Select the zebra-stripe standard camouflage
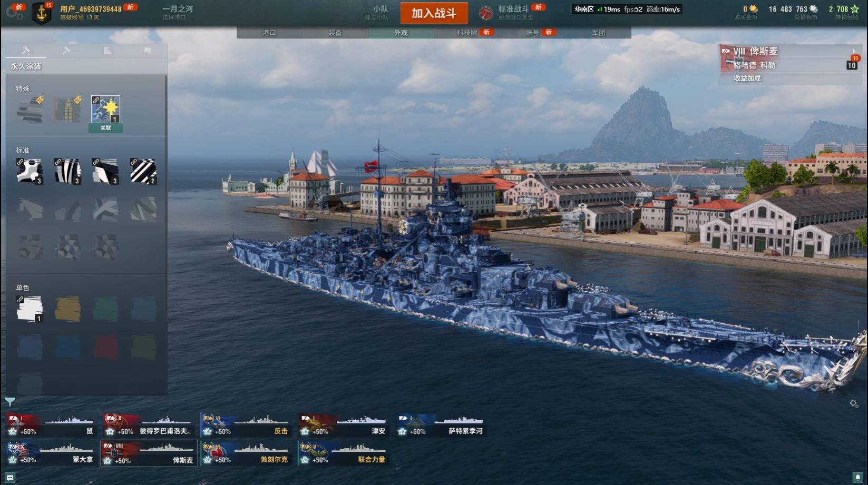Viewport: 868px width, 485px height. pos(67,171)
